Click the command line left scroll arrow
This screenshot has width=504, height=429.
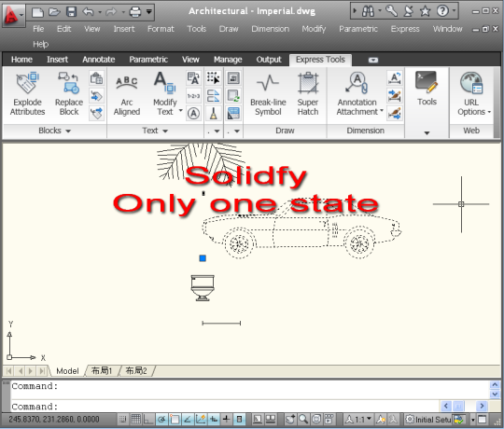pyautogui.click(x=445, y=406)
